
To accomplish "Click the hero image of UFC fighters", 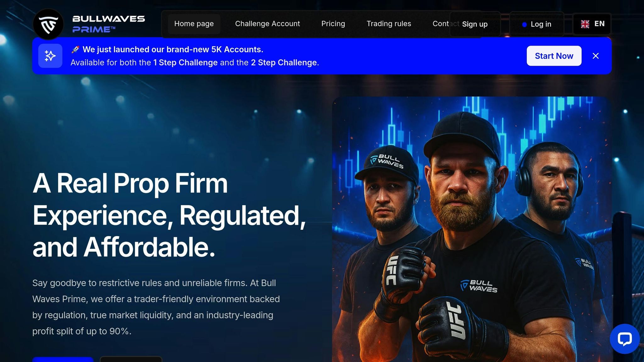I will pos(472,229).
